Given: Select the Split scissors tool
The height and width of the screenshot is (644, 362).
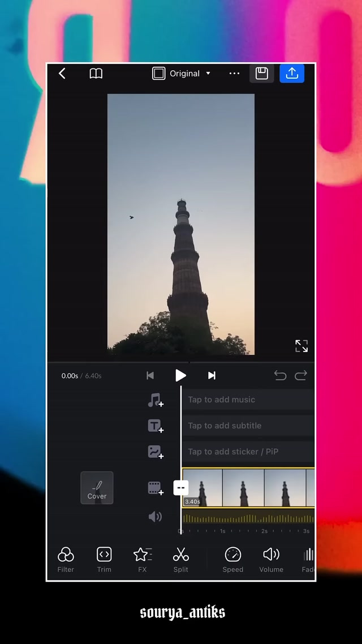Looking at the screenshot, I should click(180, 560).
